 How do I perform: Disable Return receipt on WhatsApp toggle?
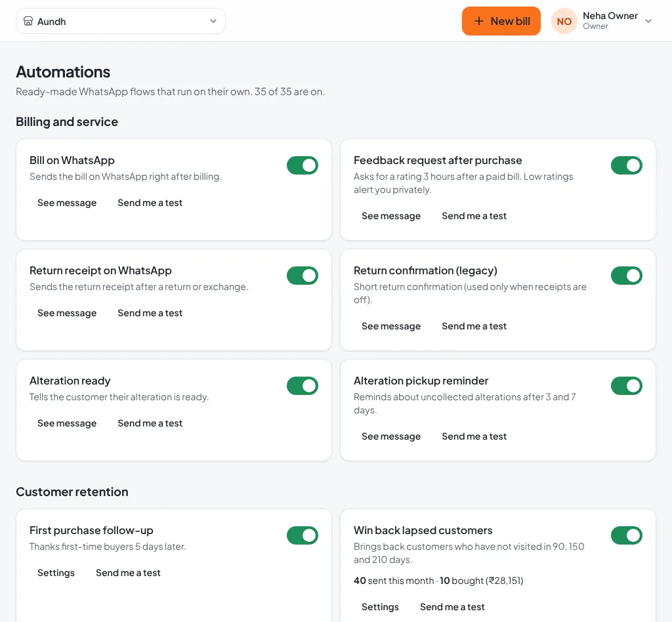(302, 276)
